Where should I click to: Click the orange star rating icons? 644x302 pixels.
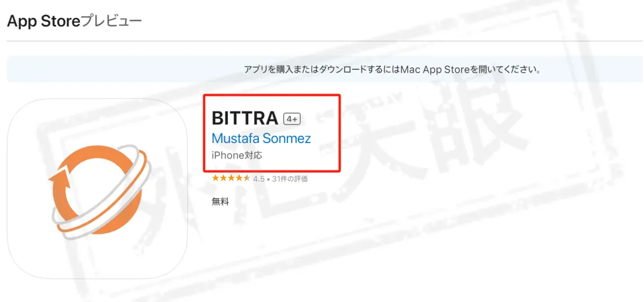230,179
